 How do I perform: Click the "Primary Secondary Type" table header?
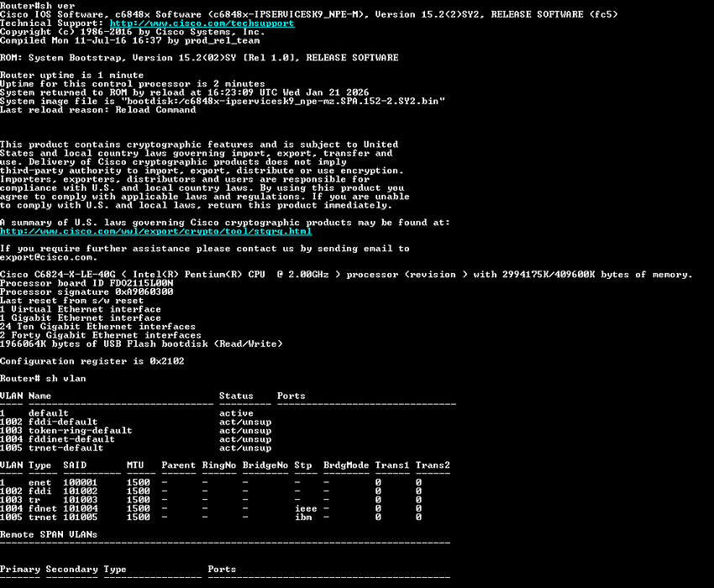(63, 569)
